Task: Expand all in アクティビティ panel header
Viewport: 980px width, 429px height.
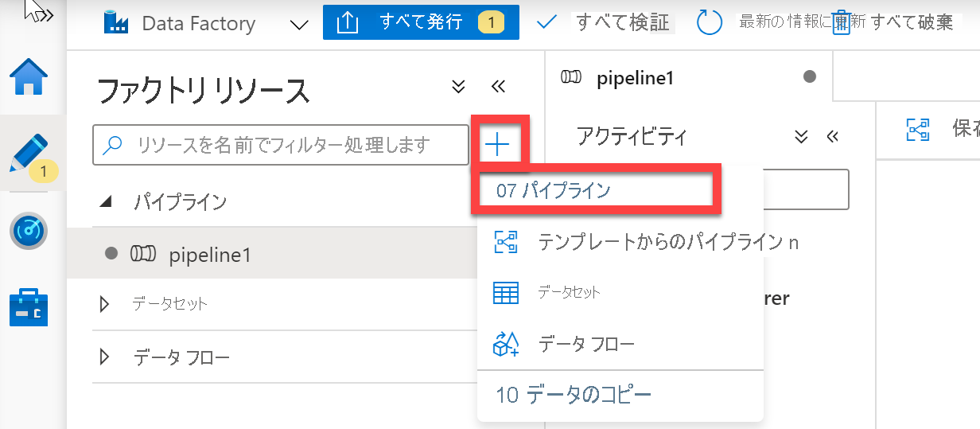Action: pyautogui.click(x=801, y=137)
